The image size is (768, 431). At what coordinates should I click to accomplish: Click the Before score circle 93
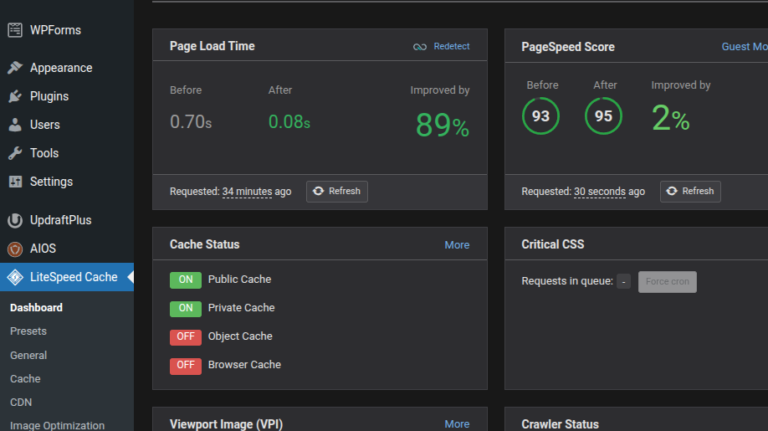pyautogui.click(x=541, y=116)
